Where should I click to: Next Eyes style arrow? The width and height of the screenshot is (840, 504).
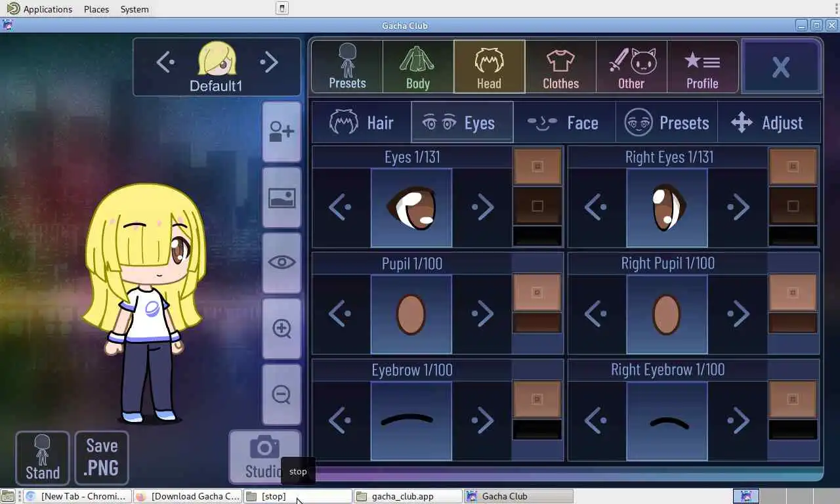pos(482,207)
